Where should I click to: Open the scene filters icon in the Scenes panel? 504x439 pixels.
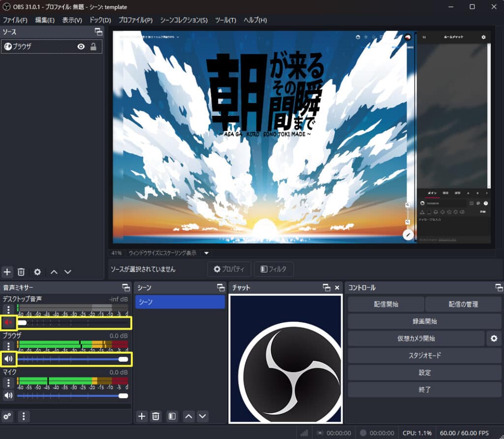[x=172, y=416]
